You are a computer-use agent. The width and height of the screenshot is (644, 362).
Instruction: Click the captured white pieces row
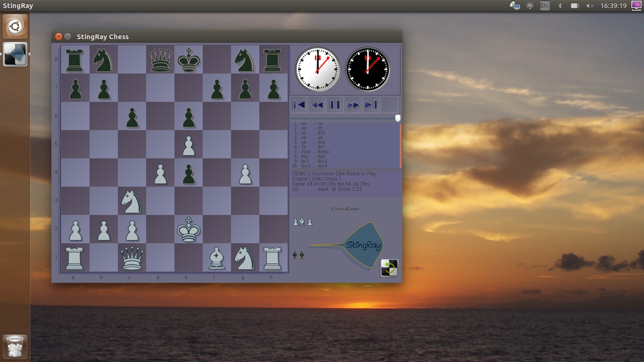pos(303,222)
